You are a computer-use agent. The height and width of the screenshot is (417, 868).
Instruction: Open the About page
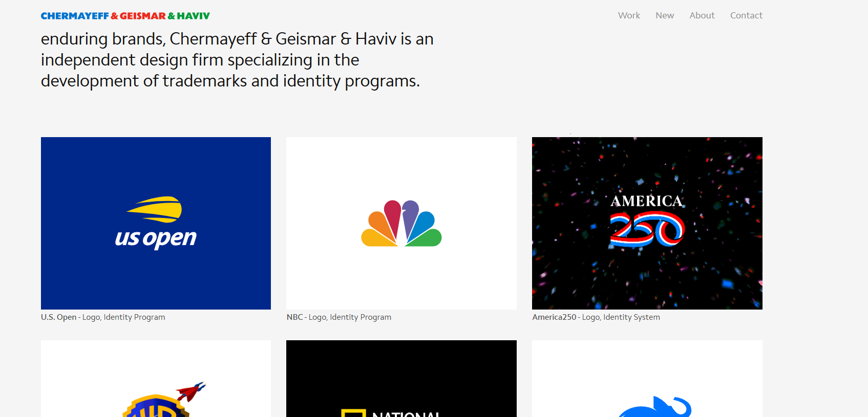pyautogui.click(x=702, y=15)
